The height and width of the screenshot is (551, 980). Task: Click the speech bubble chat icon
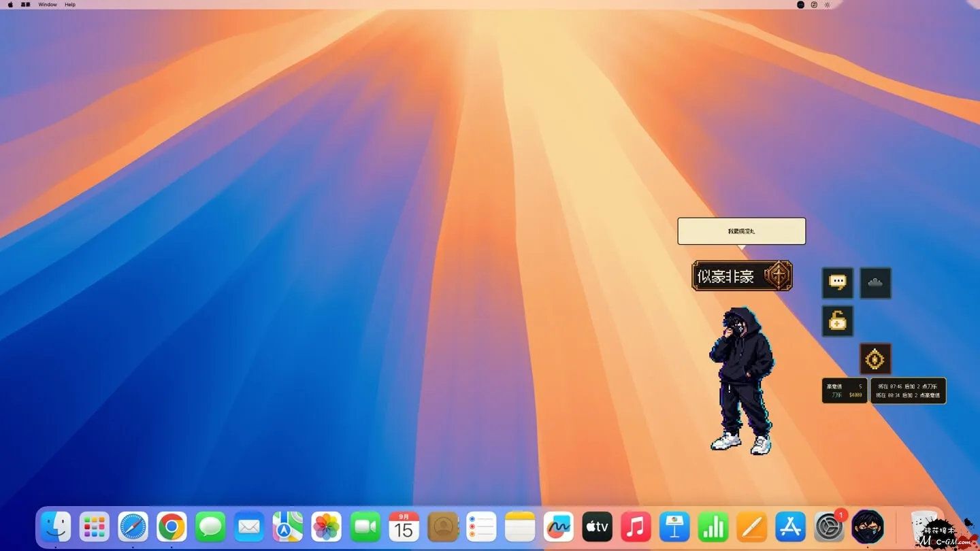click(x=837, y=283)
